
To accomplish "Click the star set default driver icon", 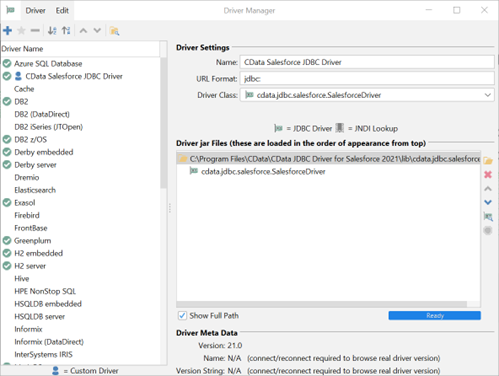I will pyautogui.click(x=21, y=31).
